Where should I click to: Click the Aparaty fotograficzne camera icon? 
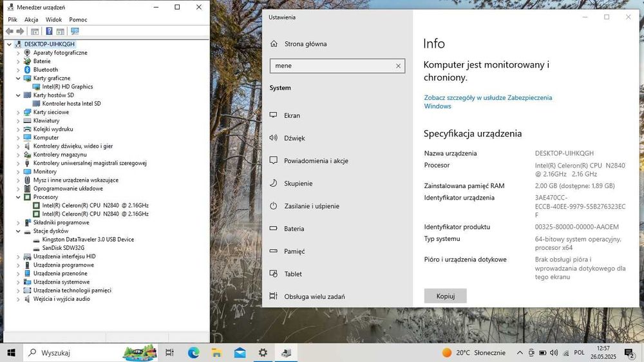[28, 53]
